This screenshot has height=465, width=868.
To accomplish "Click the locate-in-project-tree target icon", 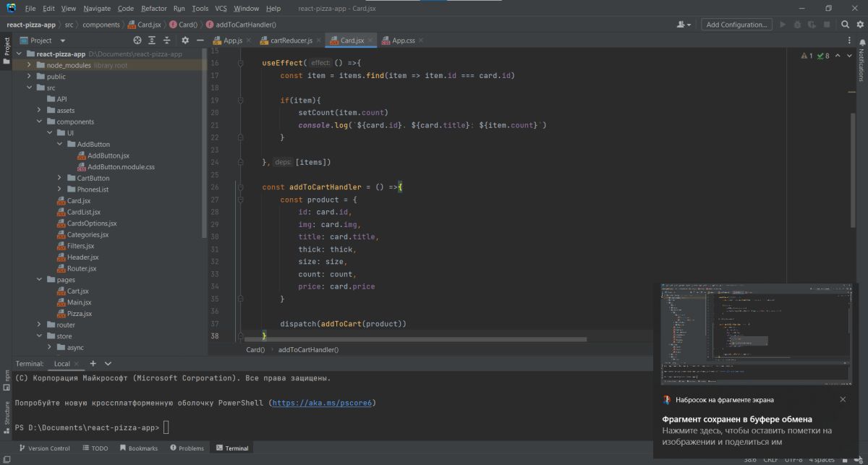I will [x=137, y=40].
